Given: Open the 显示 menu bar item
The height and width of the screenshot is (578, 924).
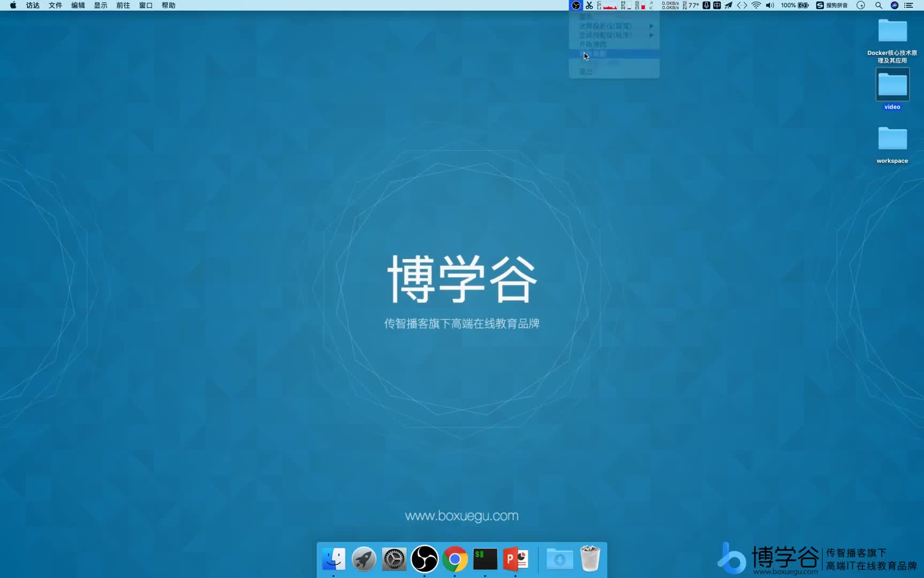Looking at the screenshot, I should click(101, 5).
